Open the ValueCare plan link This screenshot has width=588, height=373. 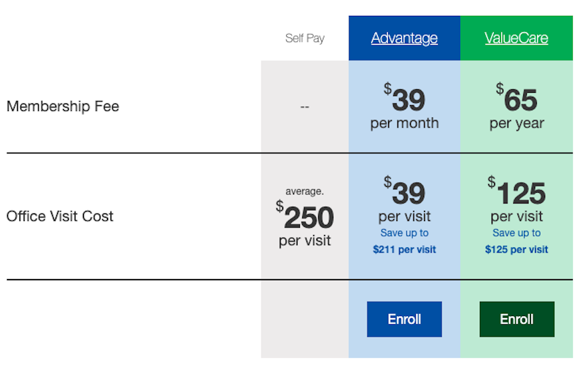516,38
